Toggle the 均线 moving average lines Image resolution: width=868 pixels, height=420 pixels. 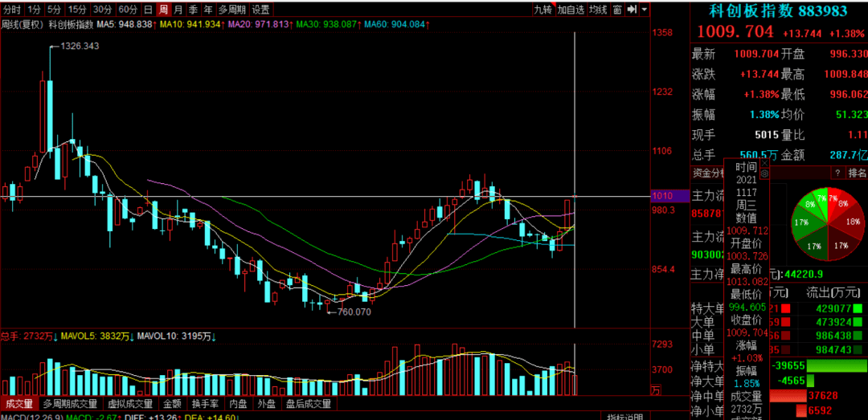point(597,10)
